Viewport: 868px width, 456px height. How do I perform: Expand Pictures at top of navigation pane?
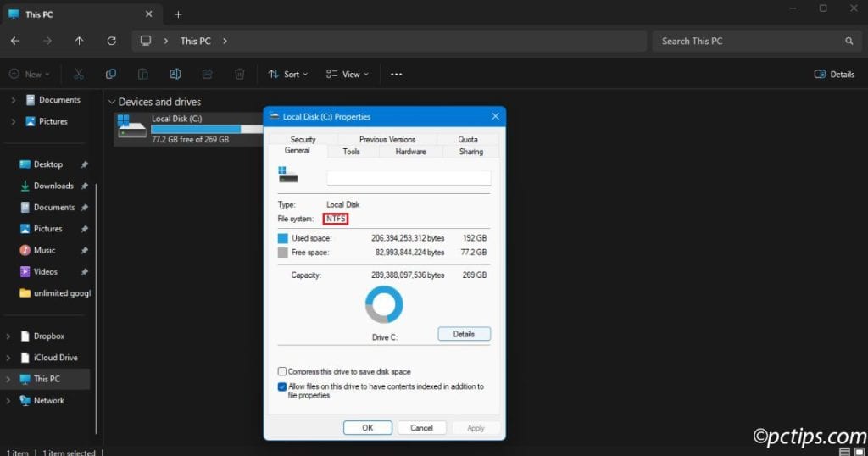point(13,121)
